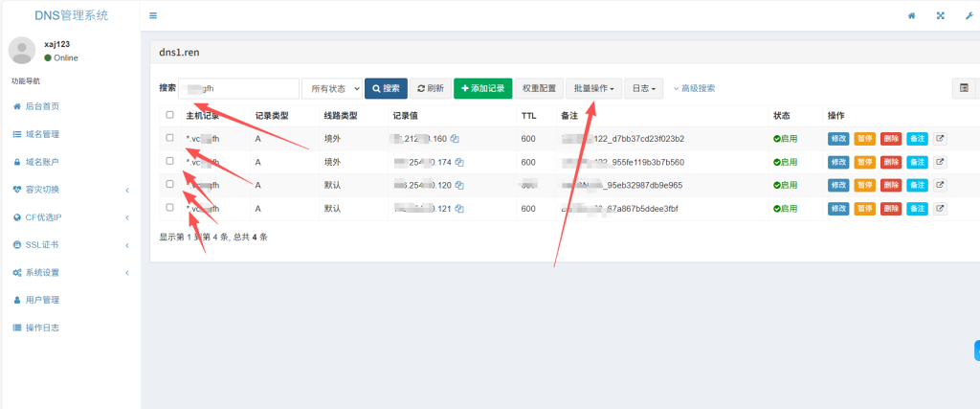
Task: Copy the record value ending in .160
Action: pyautogui.click(x=455, y=139)
